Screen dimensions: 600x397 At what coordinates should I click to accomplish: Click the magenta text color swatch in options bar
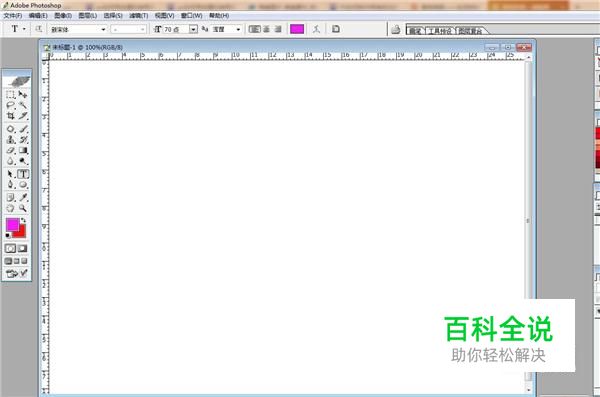(x=297, y=29)
